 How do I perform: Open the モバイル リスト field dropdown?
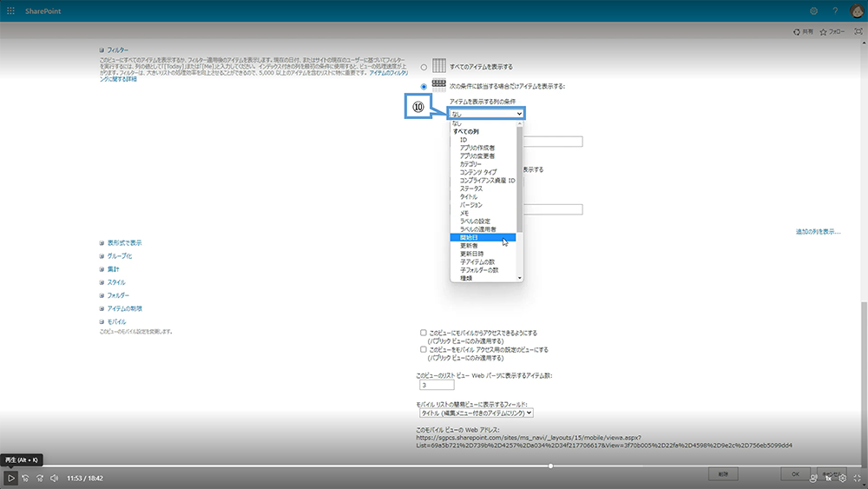click(x=476, y=413)
